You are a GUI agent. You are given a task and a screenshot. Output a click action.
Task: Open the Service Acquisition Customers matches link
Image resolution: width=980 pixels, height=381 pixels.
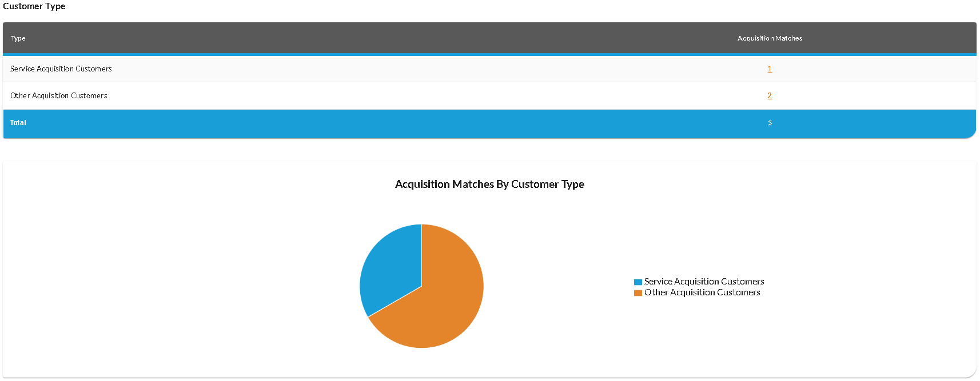[770, 69]
